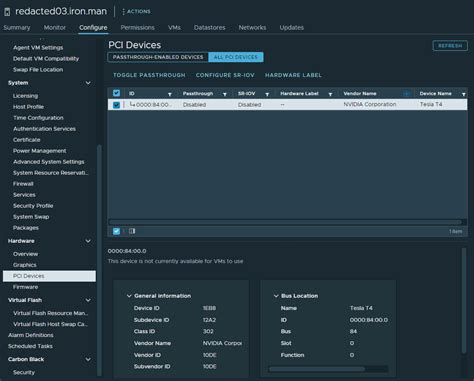Click the REFRESH button
This screenshot has height=381, width=474.
click(x=450, y=46)
